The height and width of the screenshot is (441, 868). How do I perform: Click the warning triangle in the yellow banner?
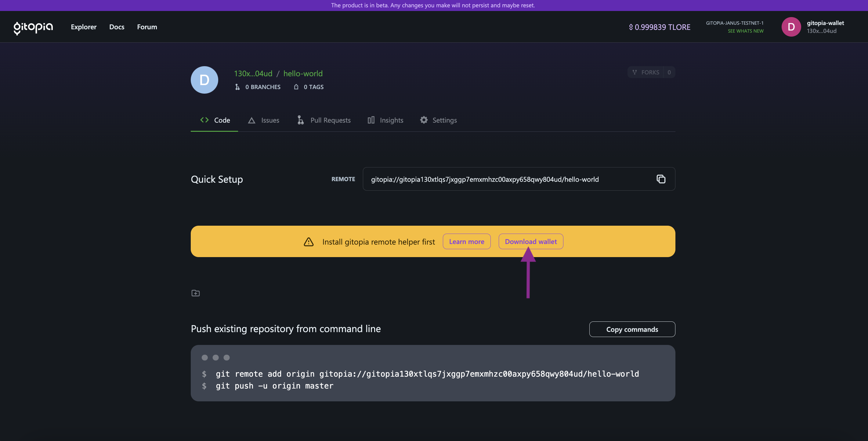[x=308, y=241]
